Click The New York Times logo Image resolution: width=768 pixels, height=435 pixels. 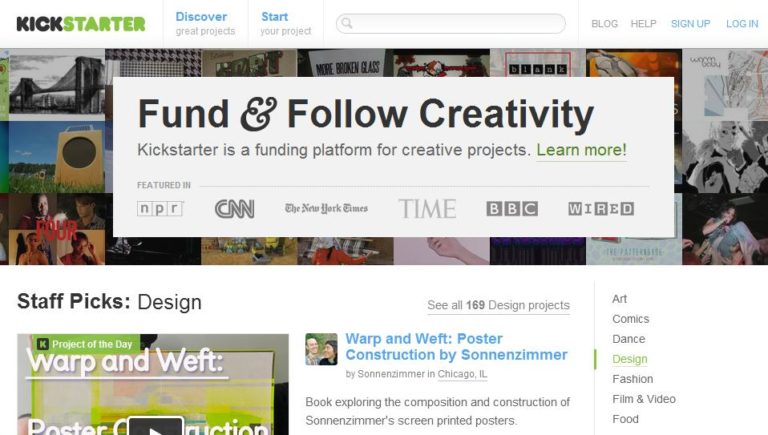click(326, 208)
